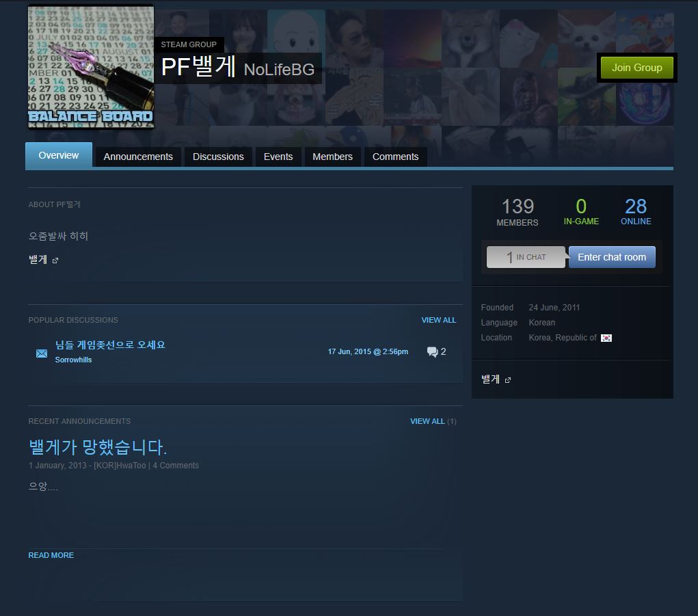The width and height of the screenshot is (698, 616).
Task: Click external link icon in About section
Action: coord(55,260)
